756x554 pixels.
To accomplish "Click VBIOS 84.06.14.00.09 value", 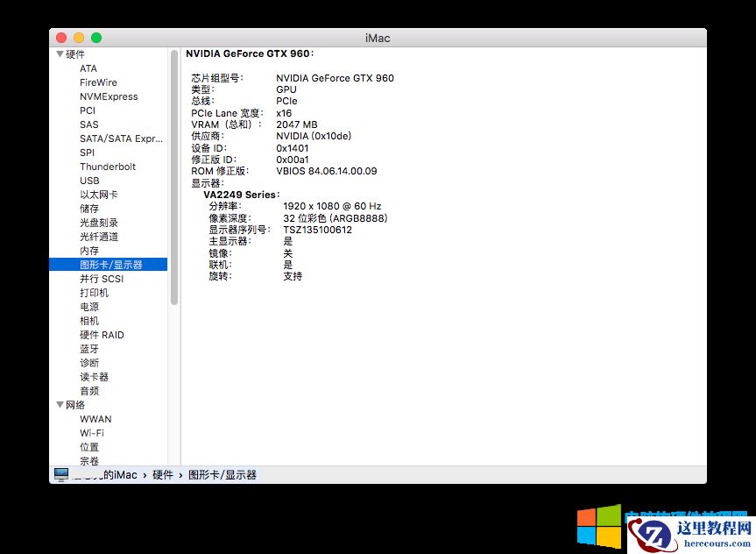I will tap(327, 171).
